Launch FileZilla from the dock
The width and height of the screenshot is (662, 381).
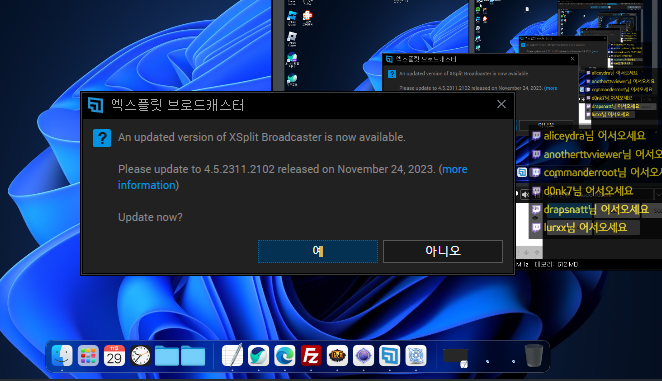tap(311, 356)
